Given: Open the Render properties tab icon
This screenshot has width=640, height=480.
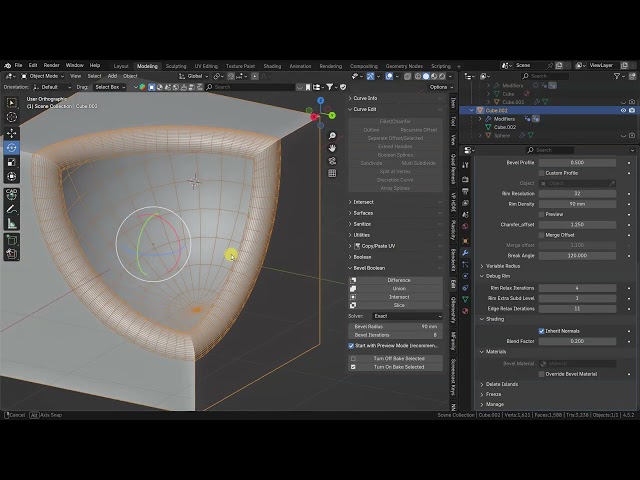Looking at the screenshot, I should [x=465, y=179].
